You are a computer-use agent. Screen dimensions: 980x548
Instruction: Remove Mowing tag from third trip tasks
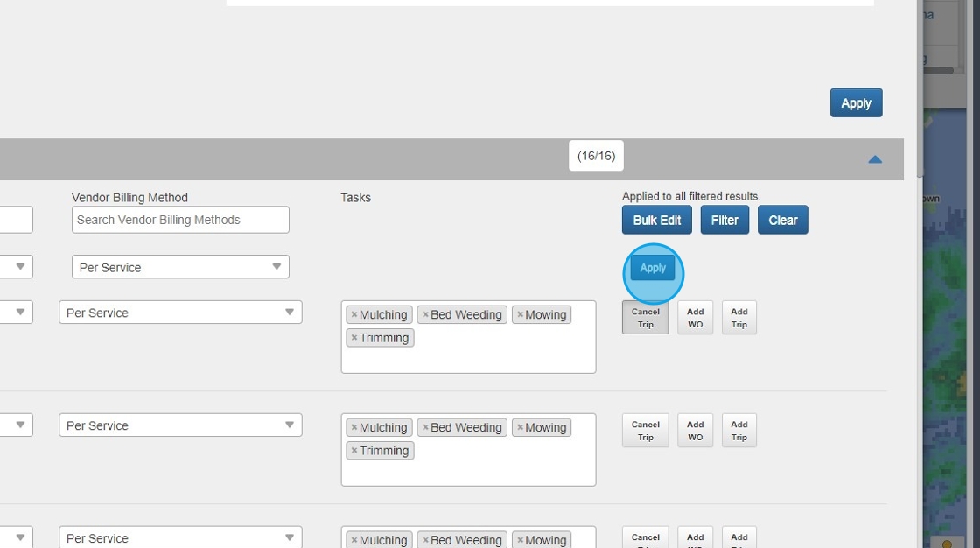520,539
